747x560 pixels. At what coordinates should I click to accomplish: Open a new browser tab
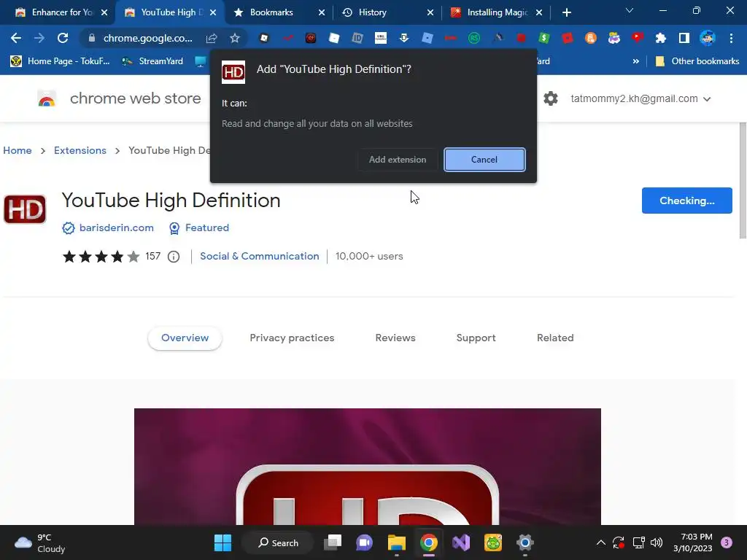566,12
